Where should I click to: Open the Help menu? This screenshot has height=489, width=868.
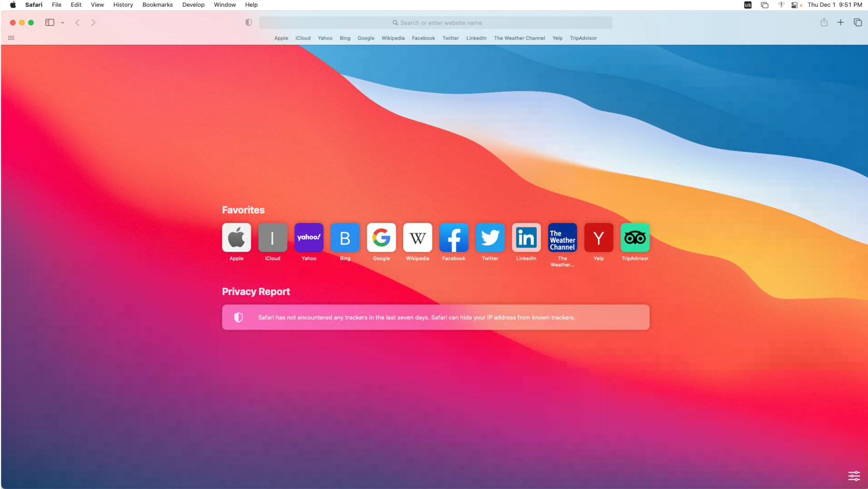[251, 5]
